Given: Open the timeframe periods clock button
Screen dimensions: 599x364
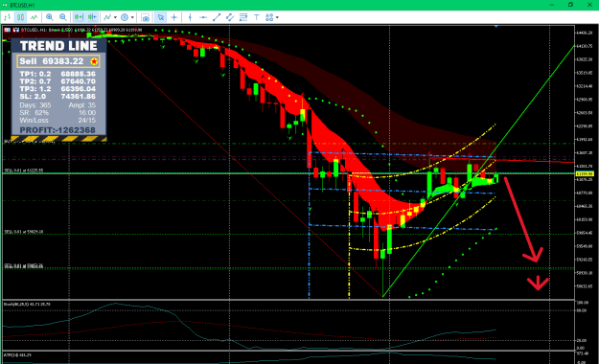Looking at the screenshot, I should 125,17.
